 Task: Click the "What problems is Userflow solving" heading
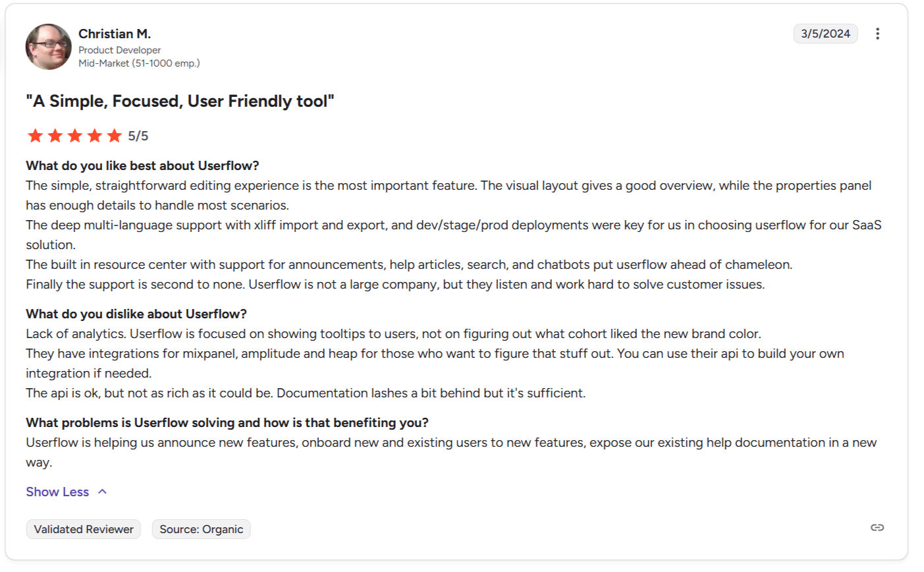tap(227, 422)
